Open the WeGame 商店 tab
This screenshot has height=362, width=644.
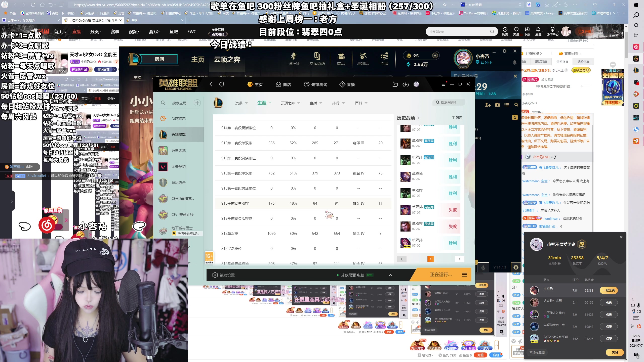coord(283,84)
